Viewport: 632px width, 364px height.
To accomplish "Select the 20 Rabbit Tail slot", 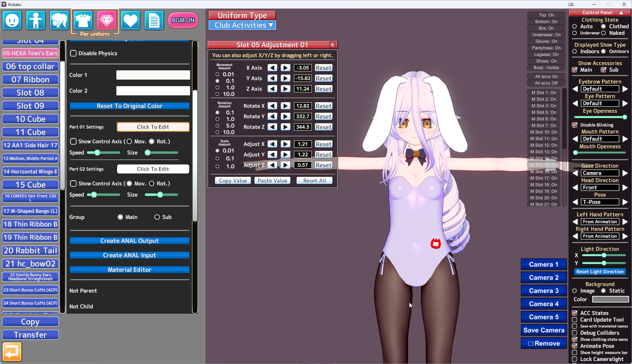I will [31, 251].
